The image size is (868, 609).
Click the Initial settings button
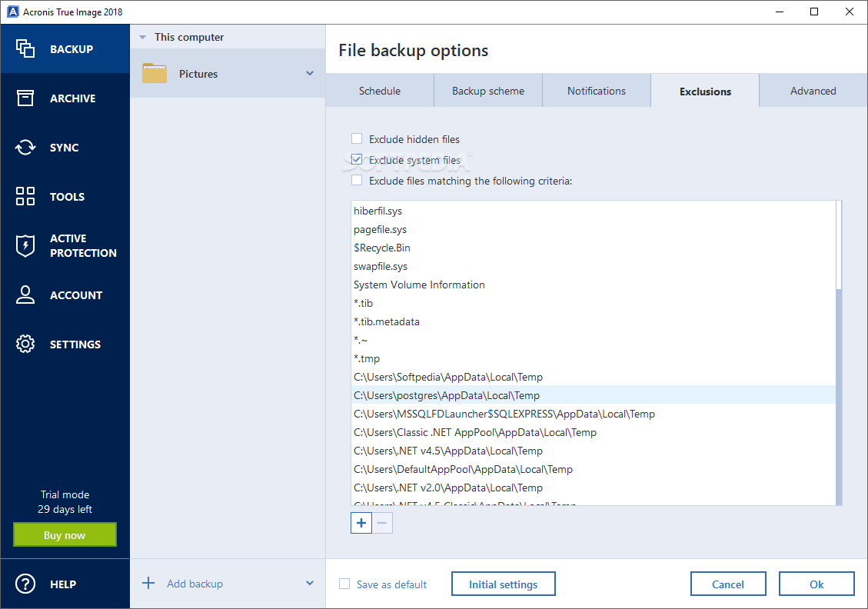(504, 584)
